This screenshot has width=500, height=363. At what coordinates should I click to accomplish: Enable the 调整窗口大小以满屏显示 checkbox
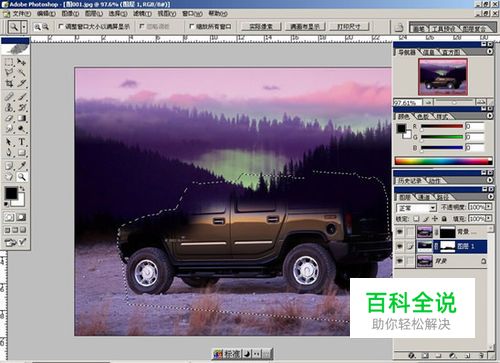pos(61,26)
